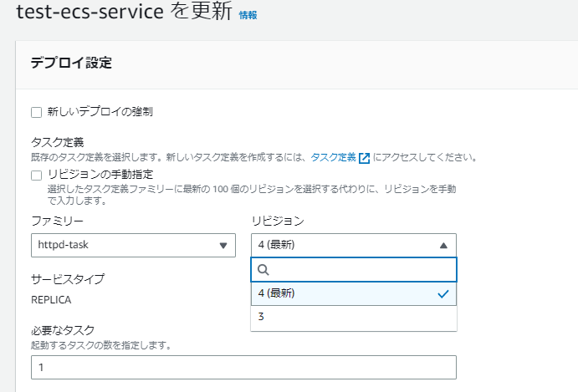This screenshot has height=392, width=578.
Task: Focus the revision search text box
Action: 354,270
